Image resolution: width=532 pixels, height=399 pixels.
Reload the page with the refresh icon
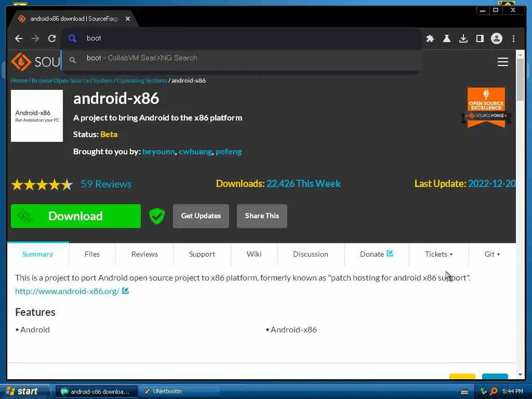point(52,38)
